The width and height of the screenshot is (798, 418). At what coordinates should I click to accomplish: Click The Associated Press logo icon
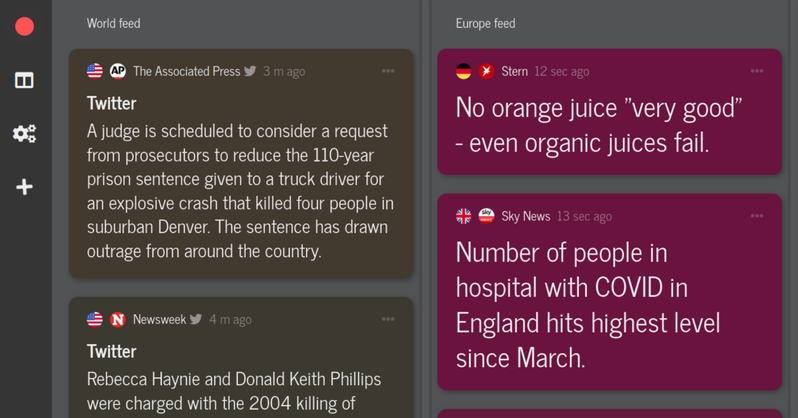[x=117, y=71]
